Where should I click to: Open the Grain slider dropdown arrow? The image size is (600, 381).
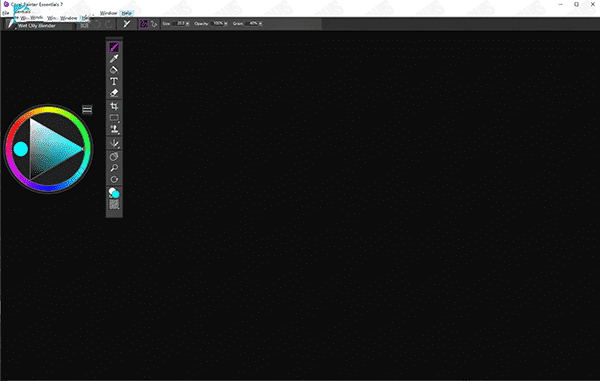261,24
